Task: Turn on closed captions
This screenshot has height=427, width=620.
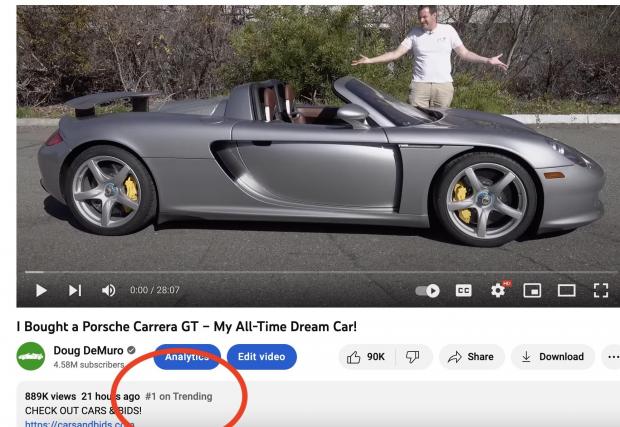Action: [463, 291]
